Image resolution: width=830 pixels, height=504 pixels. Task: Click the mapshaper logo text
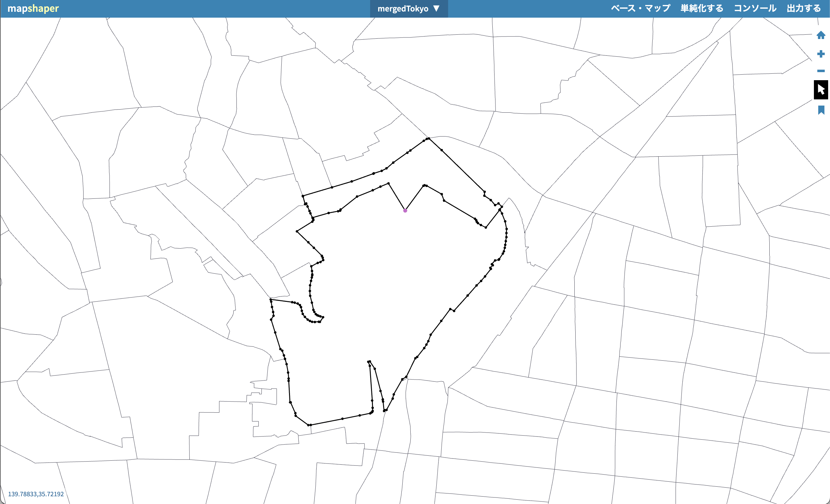[33, 8]
